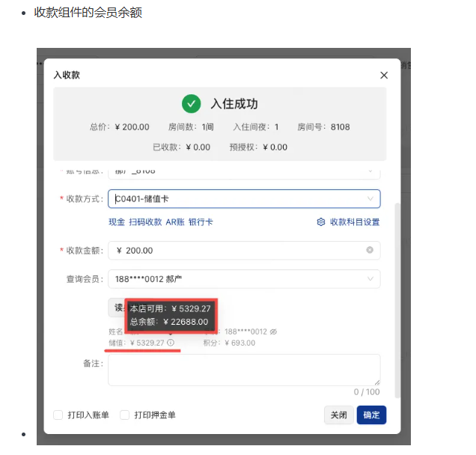Toggle the phone number visibility eye icon
Viewport: 476px width, 455px height.
click(x=273, y=331)
